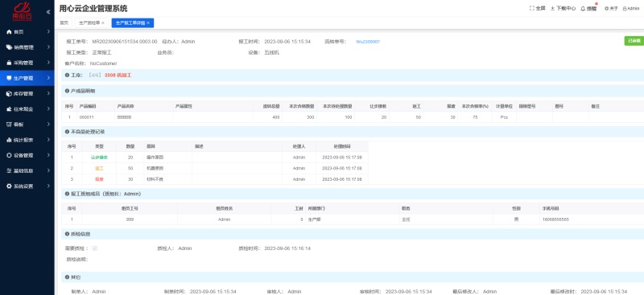Viewport: 644px width, 295px height.
Task: Click the 全屏 fullscreen icon
Action: [532, 8]
